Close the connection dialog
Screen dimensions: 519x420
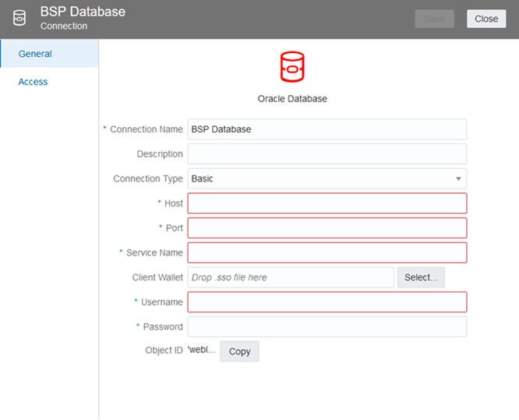(x=486, y=19)
